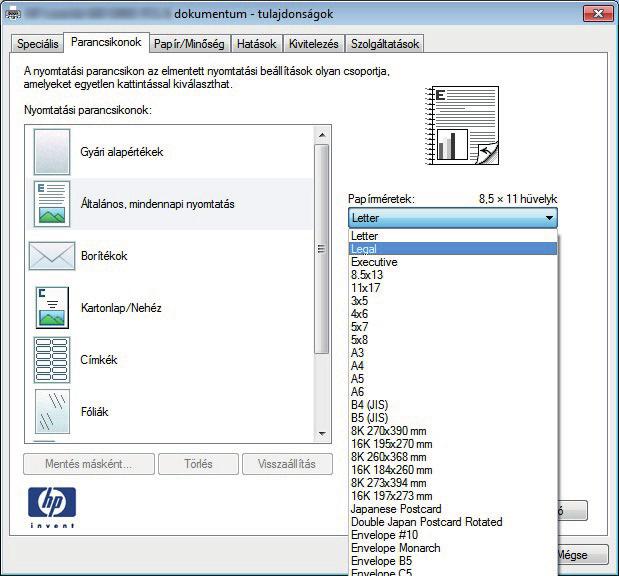Select 3x5 paper size
Screen dimensions: 619x576
(x=452, y=301)
